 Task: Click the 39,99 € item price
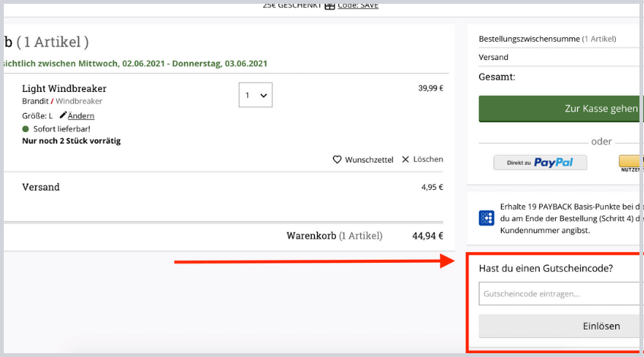pyautogui.click(x=430, y=88)
